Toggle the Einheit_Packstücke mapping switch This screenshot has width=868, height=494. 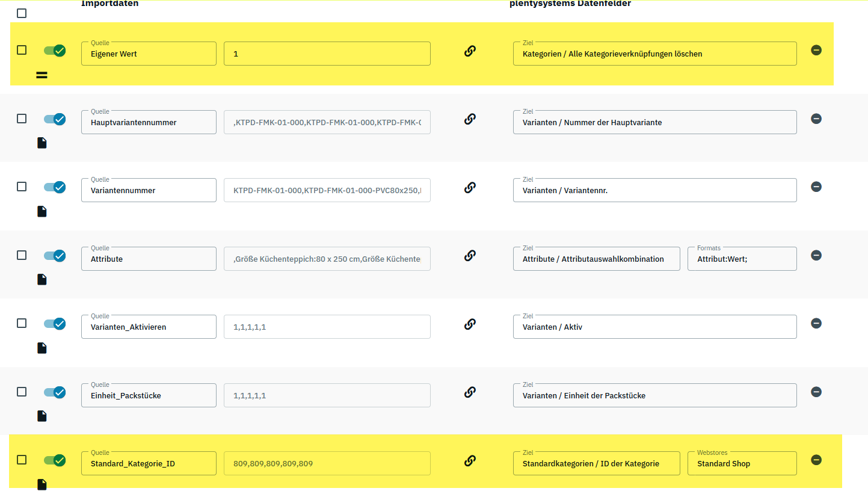pos(55,392)
